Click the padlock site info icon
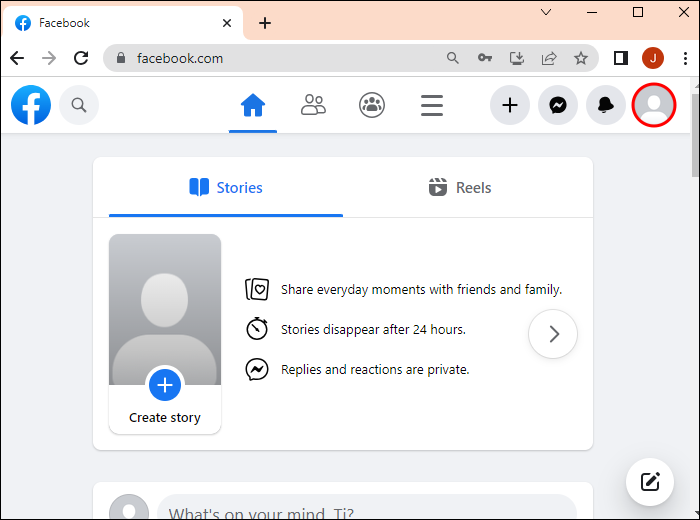Image resolution: width=700 pixels, height=520 pixels. tap(121, 58)
